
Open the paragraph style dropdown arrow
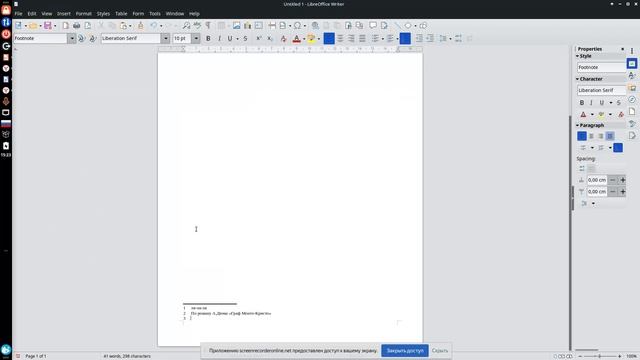pos(71,38)
